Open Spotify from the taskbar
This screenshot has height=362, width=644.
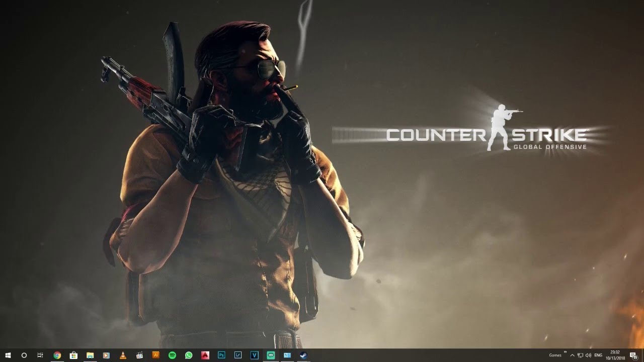[172, 355]
